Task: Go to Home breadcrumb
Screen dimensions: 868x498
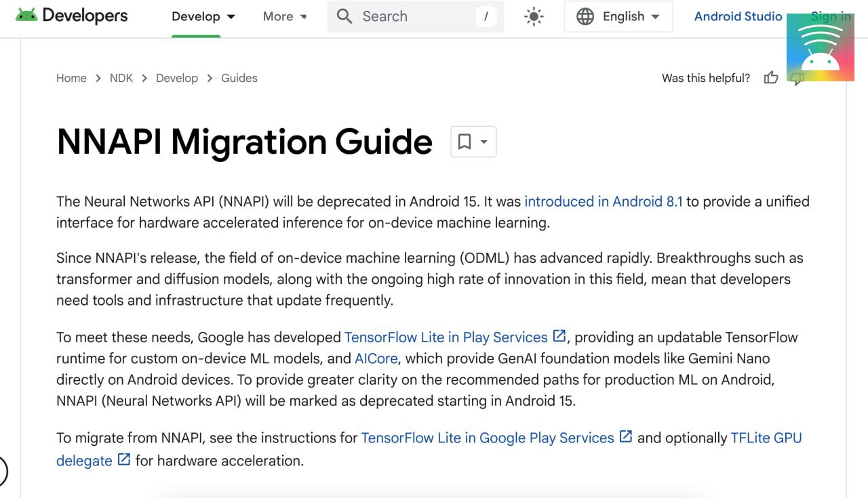Action: [71, 78]
